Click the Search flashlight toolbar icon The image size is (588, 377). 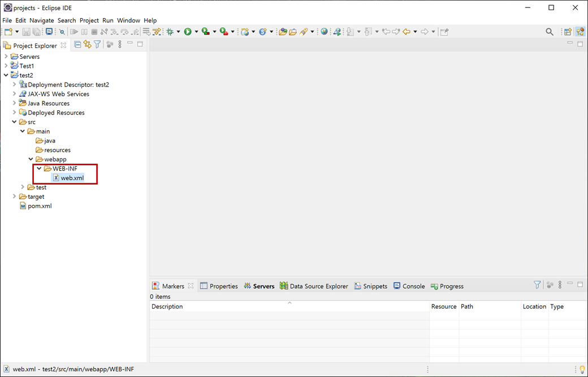[304, 32]
